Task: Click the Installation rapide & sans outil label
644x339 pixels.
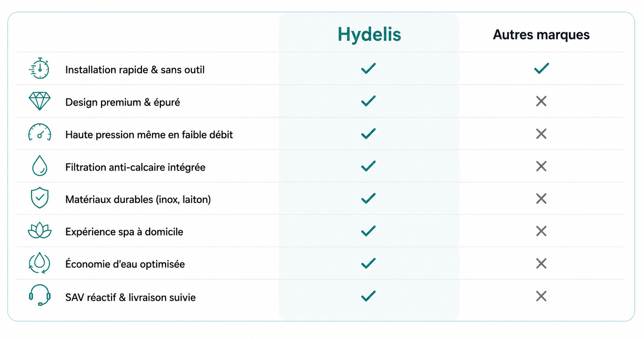Action: click(135, 70)
